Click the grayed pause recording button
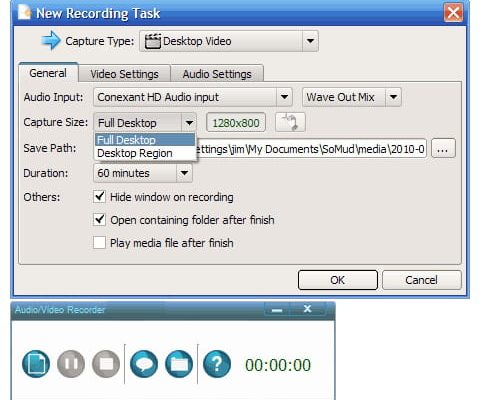 tap(71, 364)
